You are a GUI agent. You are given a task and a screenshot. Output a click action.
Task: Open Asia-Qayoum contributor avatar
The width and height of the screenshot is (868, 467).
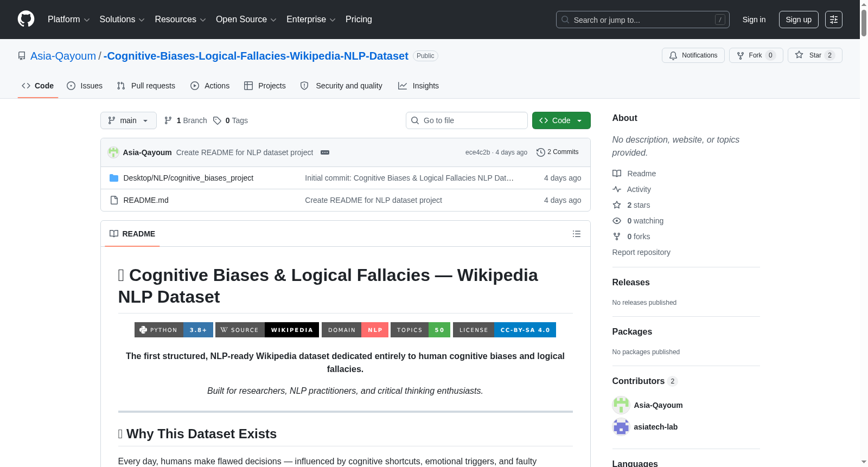621,405
